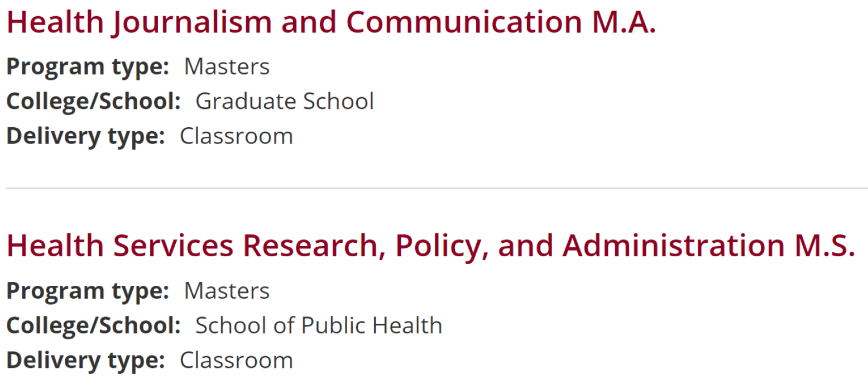Click "Delivery type:" label under Health Services Research

[x=85, y=360]
